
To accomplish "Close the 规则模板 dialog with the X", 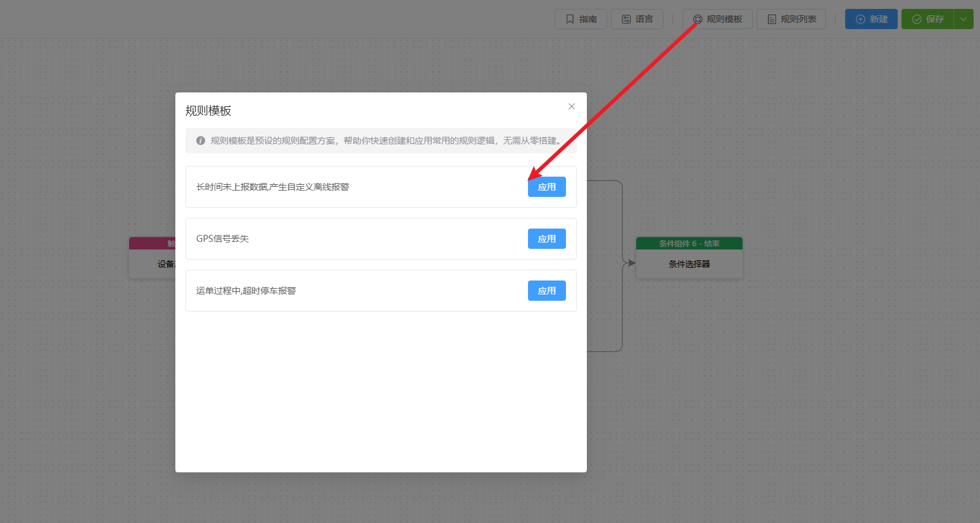I will point(572,106).
